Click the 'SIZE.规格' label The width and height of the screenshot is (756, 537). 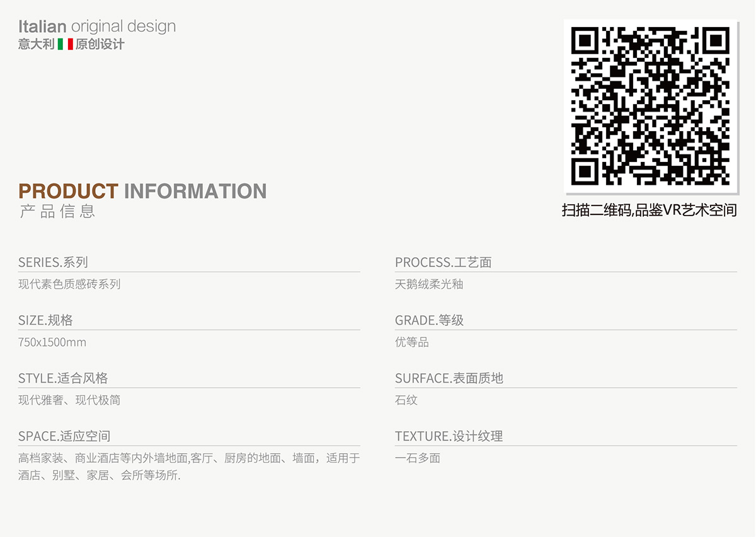[x=45, y=320]
